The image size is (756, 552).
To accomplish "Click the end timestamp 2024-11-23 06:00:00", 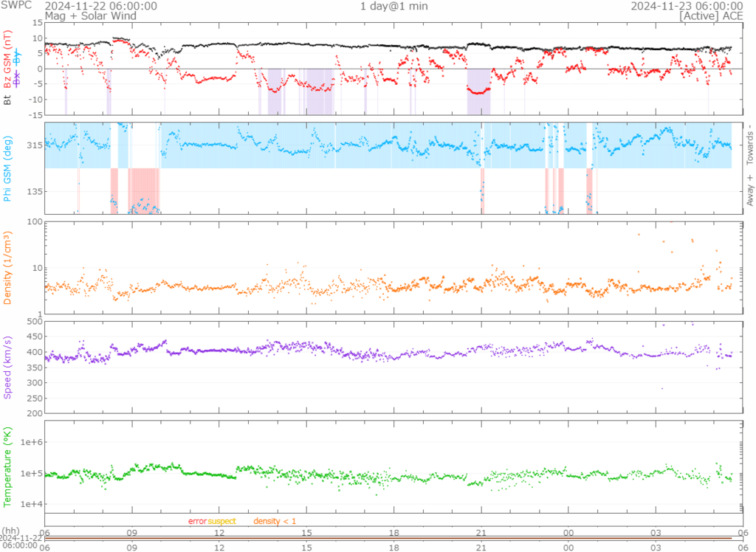I will (687, 6).
